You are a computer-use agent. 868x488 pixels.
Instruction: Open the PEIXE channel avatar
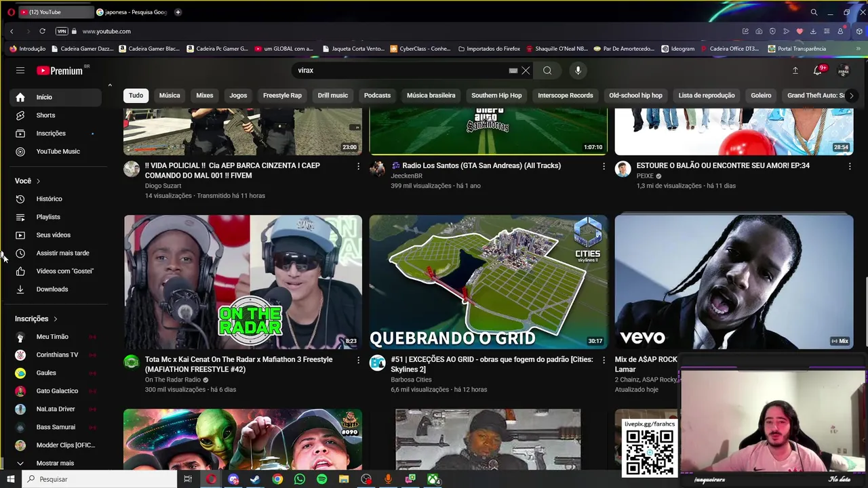[623, 169]
